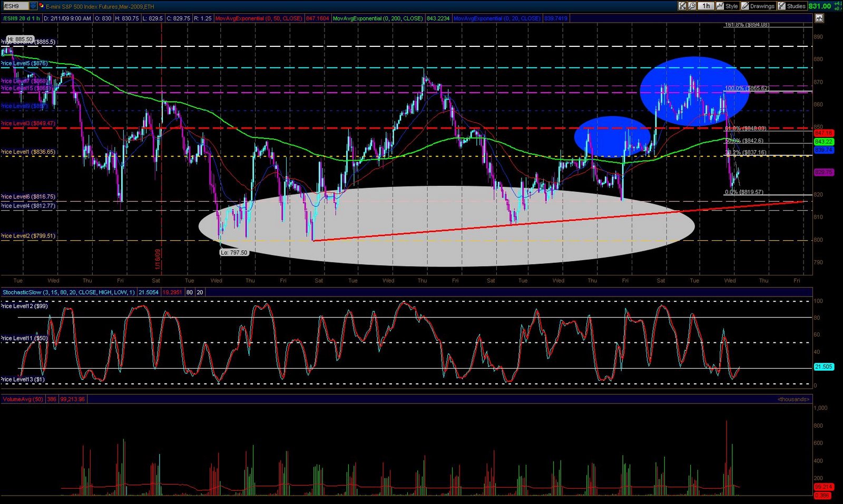Click the chart mode icon above price axis
Screen dimensions: 843x504
819,18
